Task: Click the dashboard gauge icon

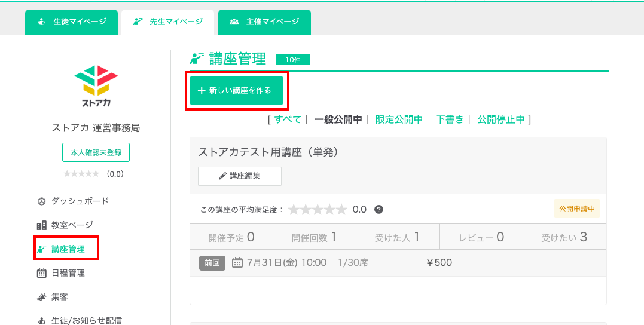Action: pyautogui.click(x=41, y=201)
